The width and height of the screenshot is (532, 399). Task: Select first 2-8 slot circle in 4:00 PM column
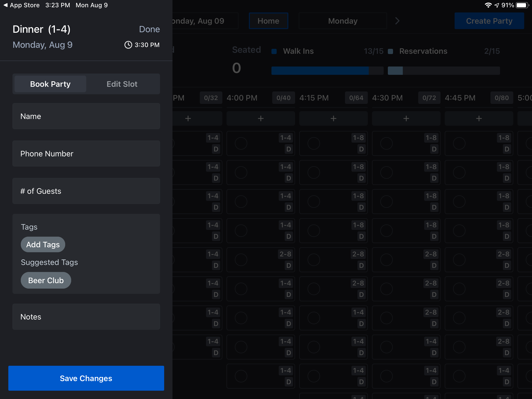(x=241, y=260)
